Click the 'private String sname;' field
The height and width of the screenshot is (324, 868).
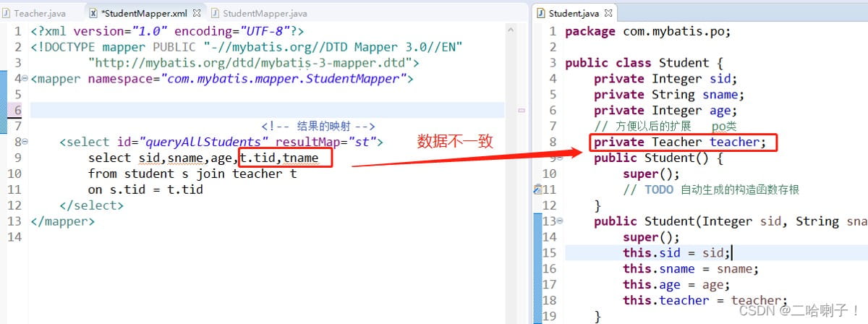click(669, 95)
